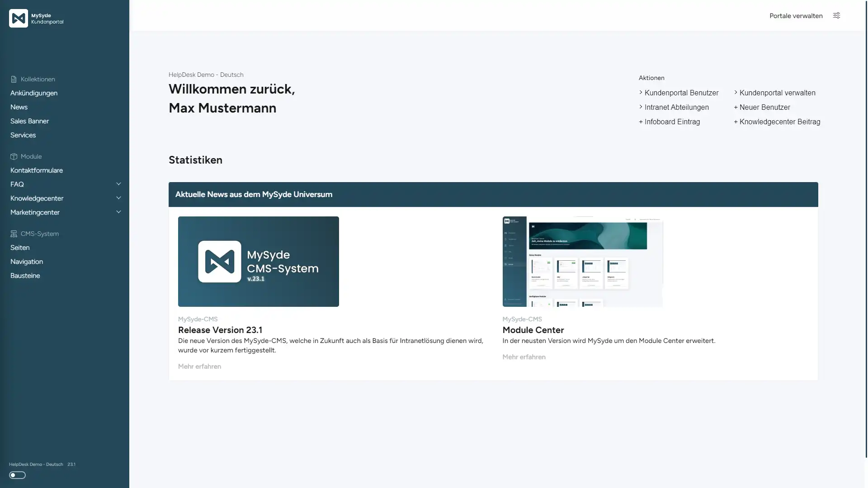
Task: Open Kundenportal verwalten action
Action: pyautogui.click(x=774, y=93)
